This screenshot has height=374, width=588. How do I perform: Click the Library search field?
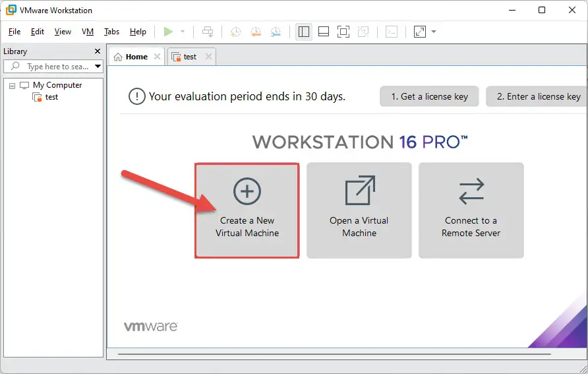point(53,67)
